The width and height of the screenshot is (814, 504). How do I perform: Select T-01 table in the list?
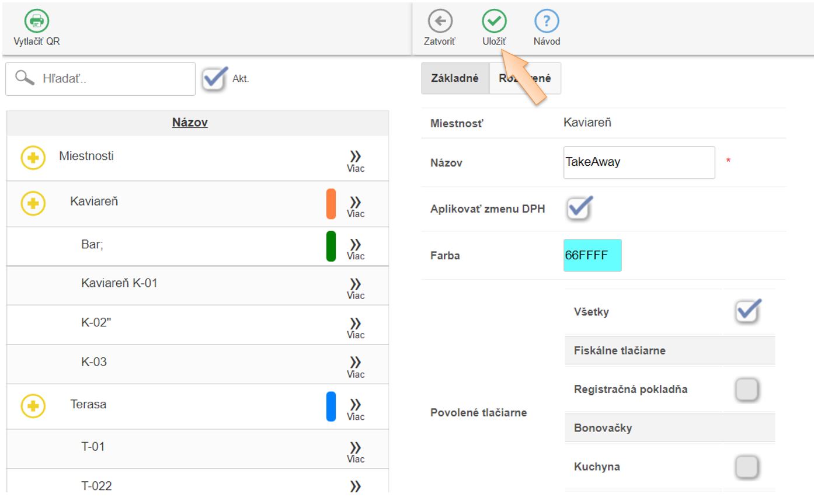click(x=93, y=447)
